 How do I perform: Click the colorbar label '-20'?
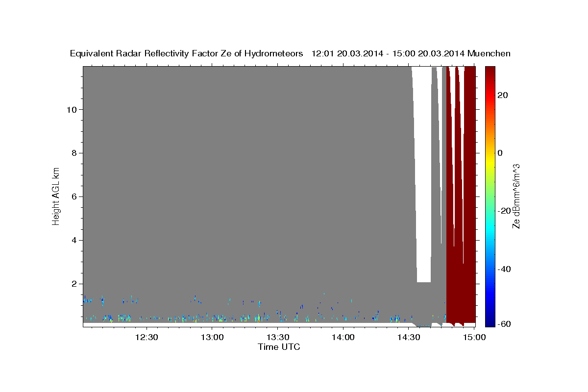click(x=504, y=211)
